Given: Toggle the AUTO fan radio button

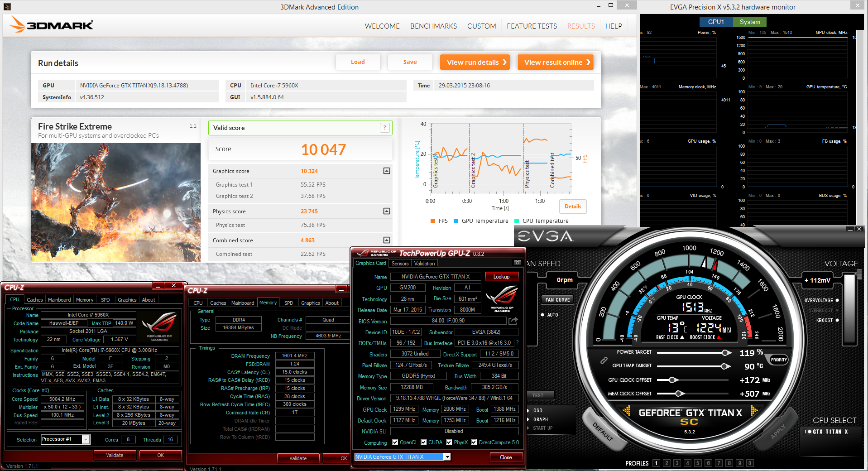Looking at the screenshot, I should point(542,315).
